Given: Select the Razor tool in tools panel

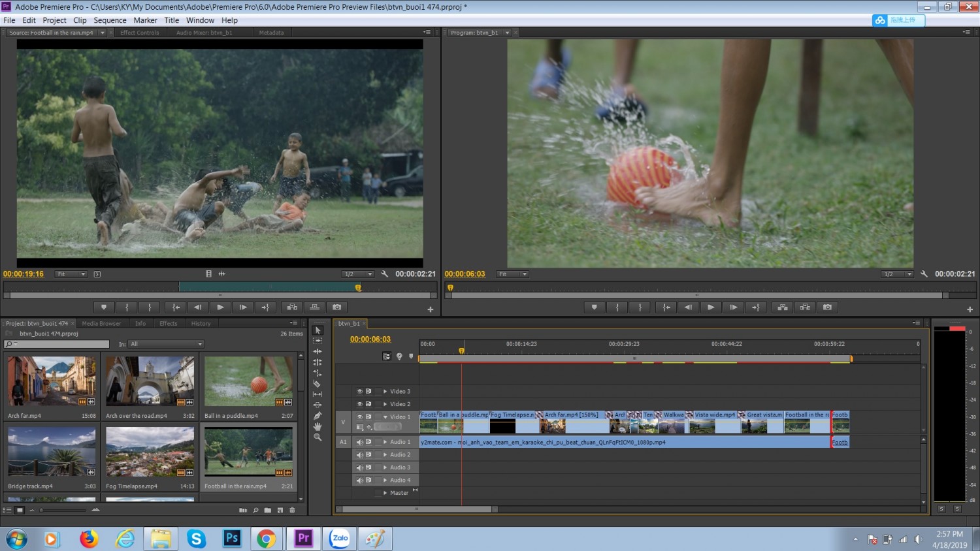Looking at the screenshot, I should 318,384.
